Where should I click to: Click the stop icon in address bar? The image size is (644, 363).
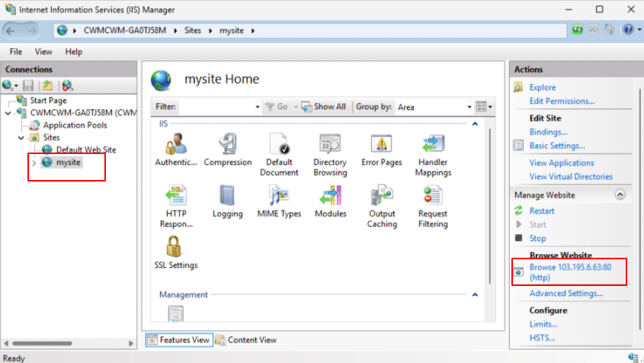pyautogui.click(x=593, y=30)
